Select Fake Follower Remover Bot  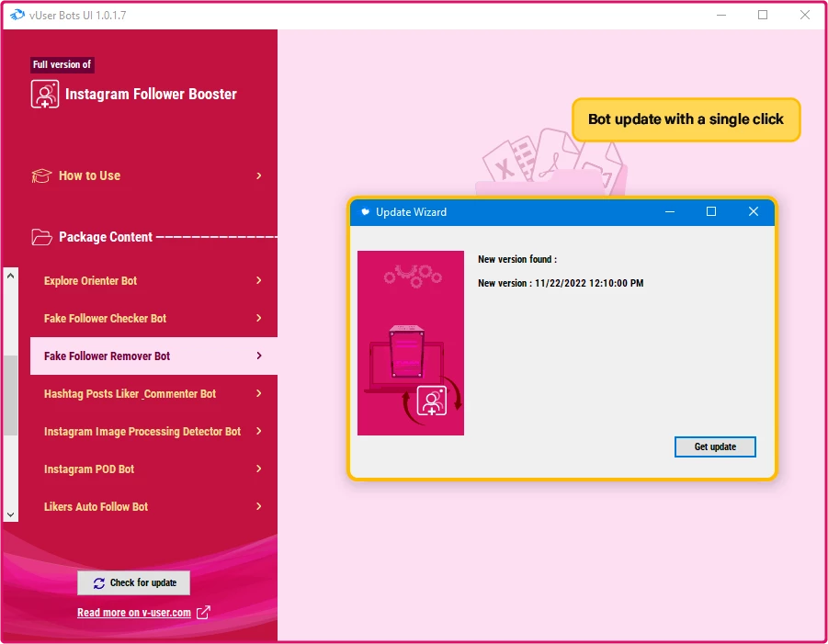[x=153, y=356]
